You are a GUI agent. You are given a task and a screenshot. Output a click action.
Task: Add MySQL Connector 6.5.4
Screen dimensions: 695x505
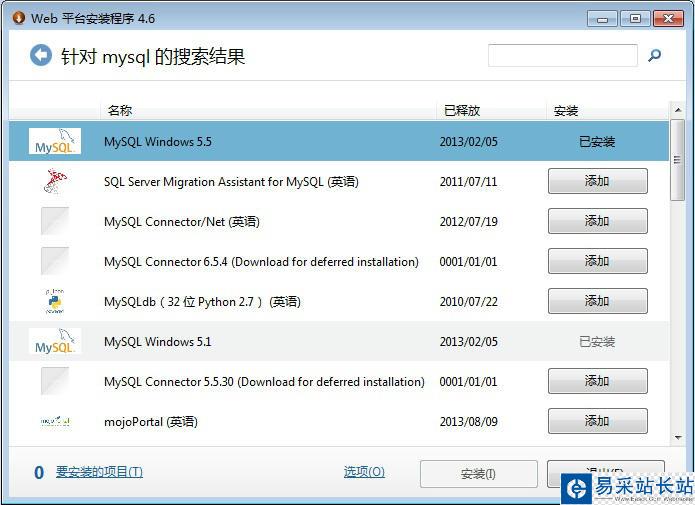pos(597,261)
